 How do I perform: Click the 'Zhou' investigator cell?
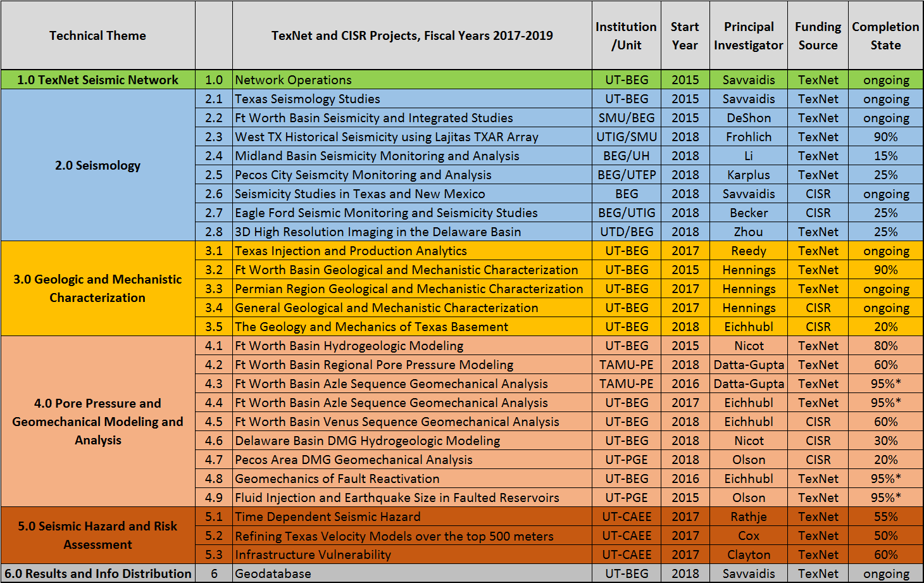tap(749, 232)
